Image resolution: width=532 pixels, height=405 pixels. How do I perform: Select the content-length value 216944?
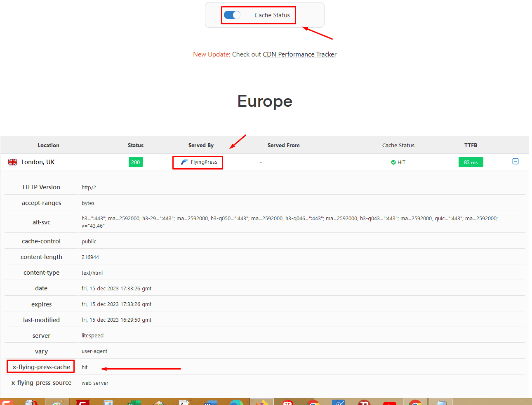pos(90,257)
